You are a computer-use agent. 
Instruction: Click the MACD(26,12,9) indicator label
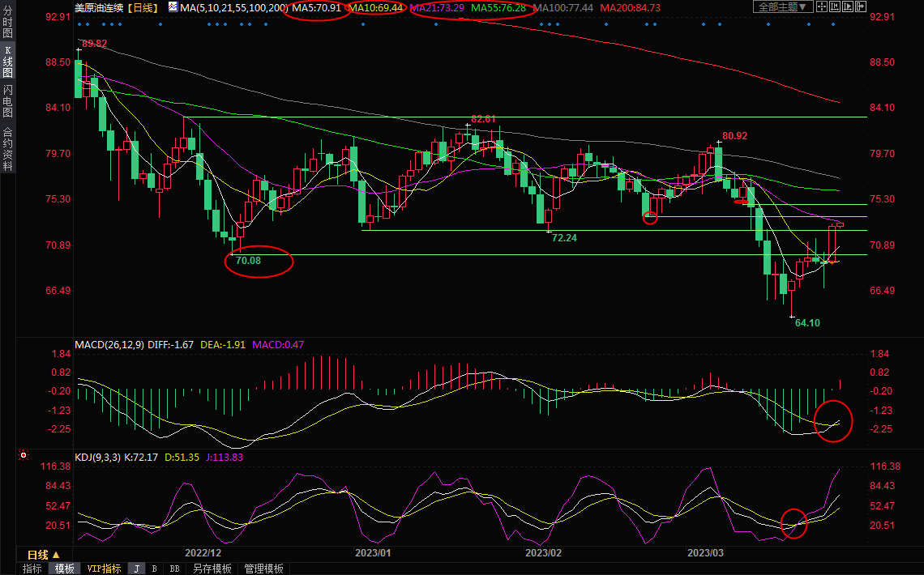coord(109,345)
